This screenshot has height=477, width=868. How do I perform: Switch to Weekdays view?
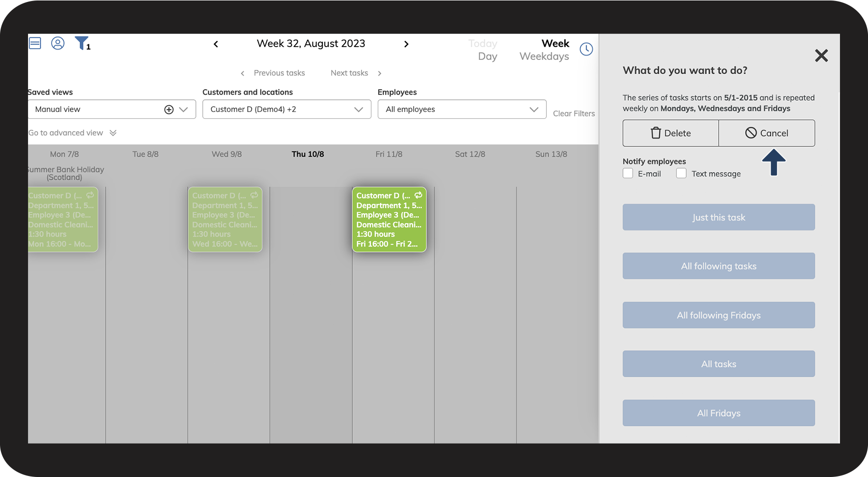coord(544,56)
